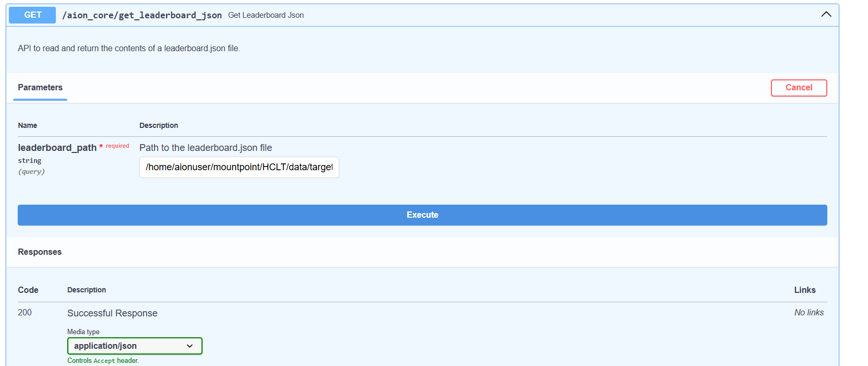Click the red required marker label
The width and height of the screenshot is (868, 366).
click(117, 146)
